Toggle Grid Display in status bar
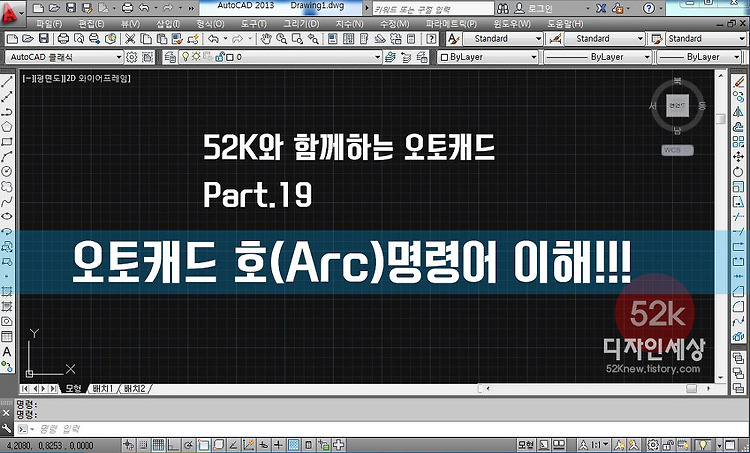 158,445
